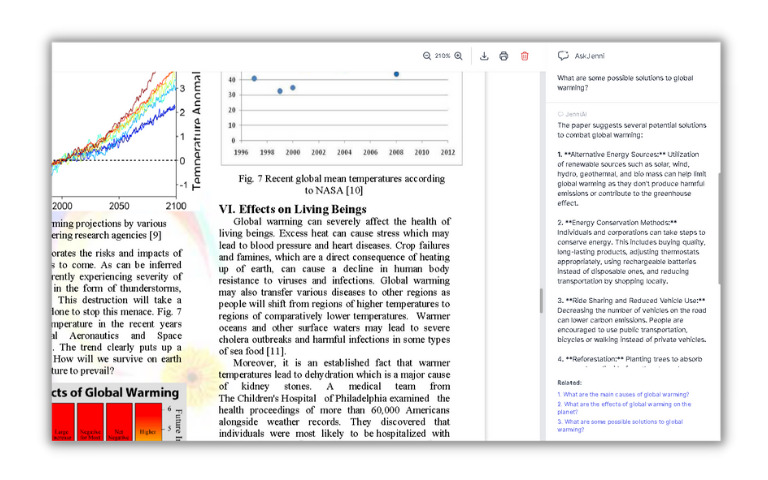Click the 'cts of Global Warming' chart title
The image size is (768, 480).
[116, 392]
